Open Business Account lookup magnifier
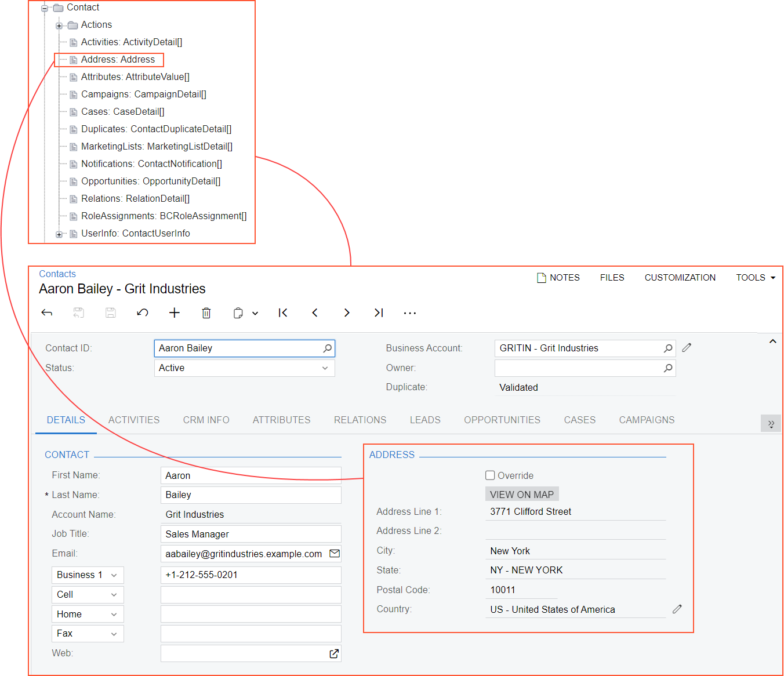This screenshot has height=676, width=784. click(x=668, y=348)
